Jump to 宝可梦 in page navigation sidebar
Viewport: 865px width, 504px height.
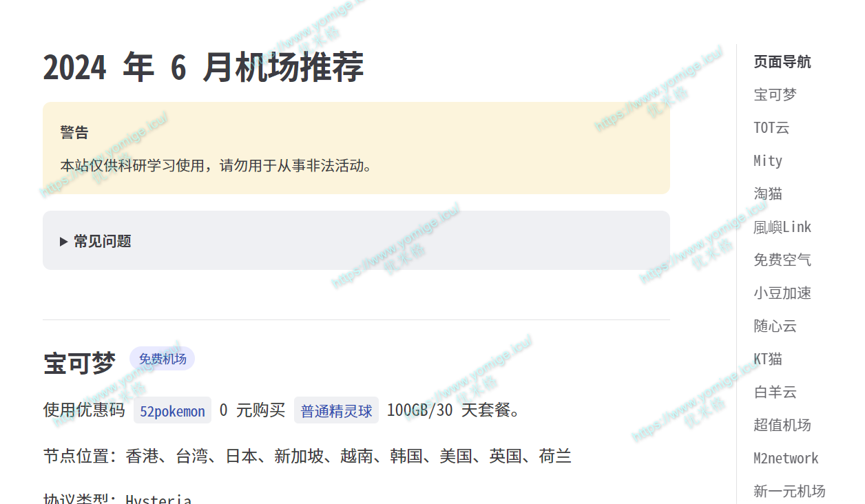(x=775, y=95)
